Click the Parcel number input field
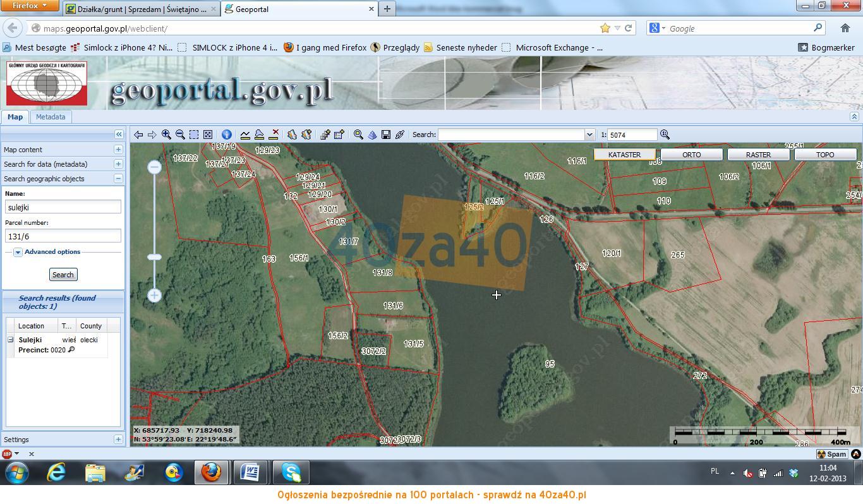The width and height of the screenshot is (863, 504). 63,236
